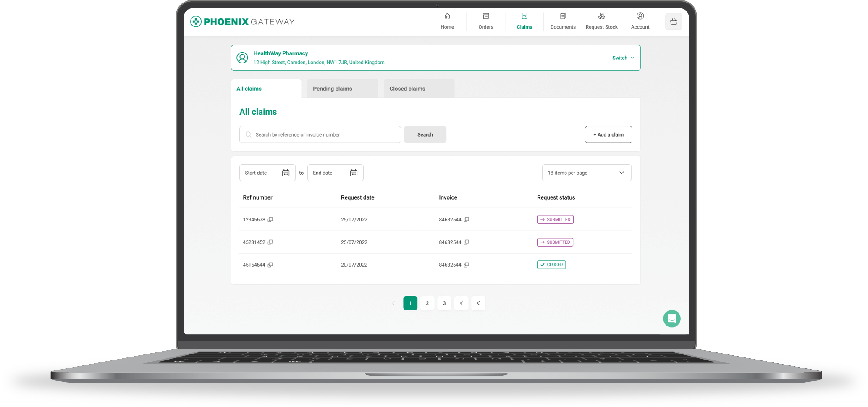Open Request Stock in the navigation
Screen dimensions: 868x407
coord(601,21)
